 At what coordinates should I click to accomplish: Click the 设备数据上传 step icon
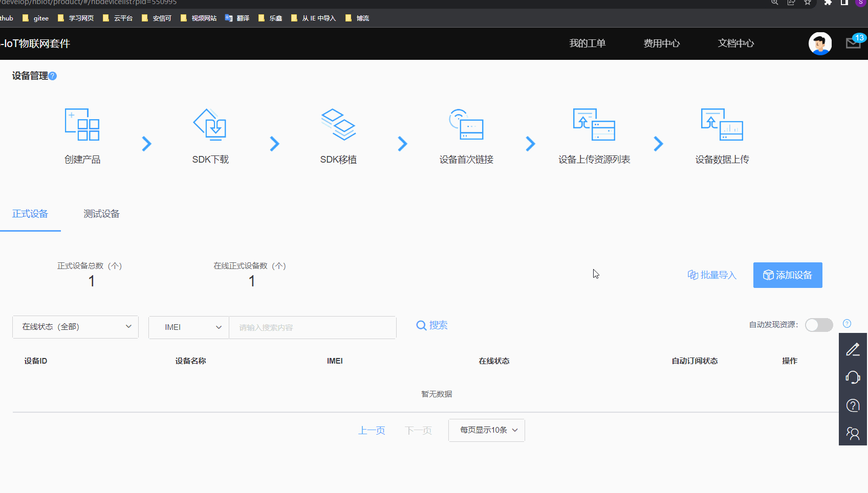click(722, 124)
